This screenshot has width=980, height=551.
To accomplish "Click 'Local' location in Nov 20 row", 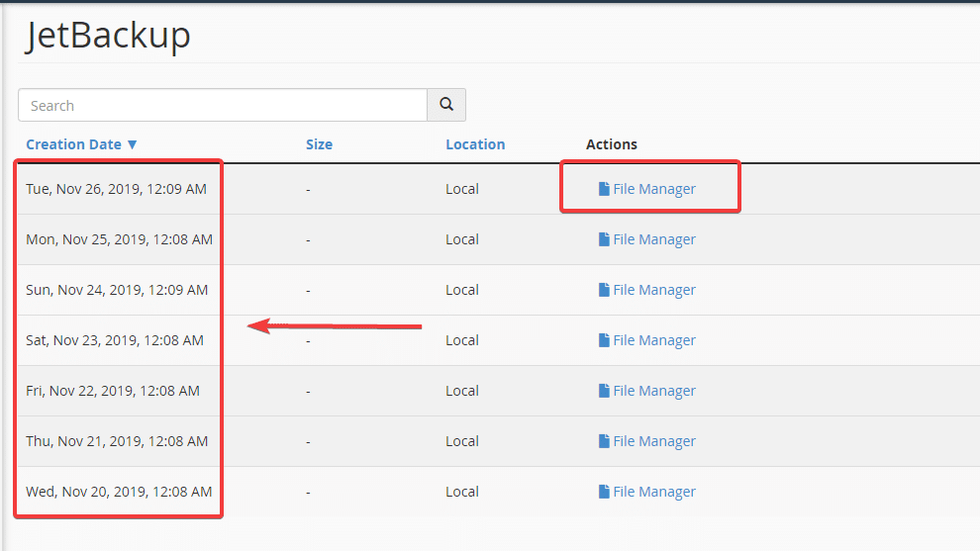I will pos(462,492).
